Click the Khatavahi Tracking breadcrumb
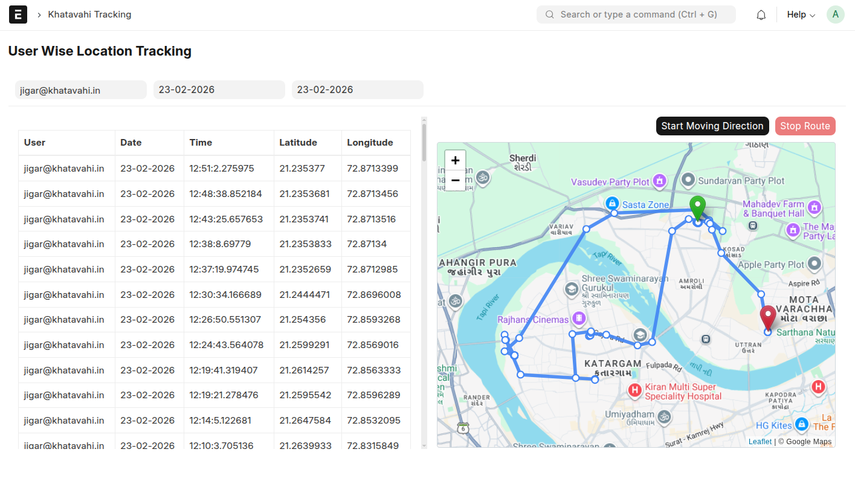Image resolution: width=855 pixels, height=504 pixels. pyautogui.click(x=89, y=14)
